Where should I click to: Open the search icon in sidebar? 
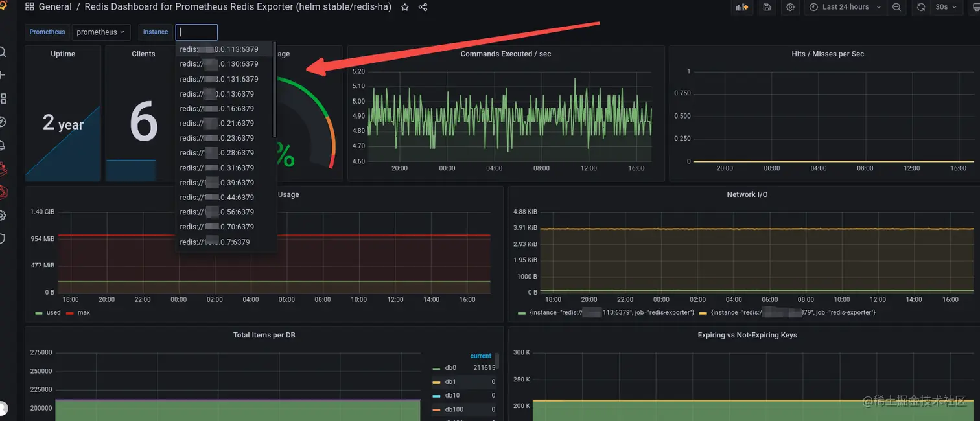coord(3,52)
